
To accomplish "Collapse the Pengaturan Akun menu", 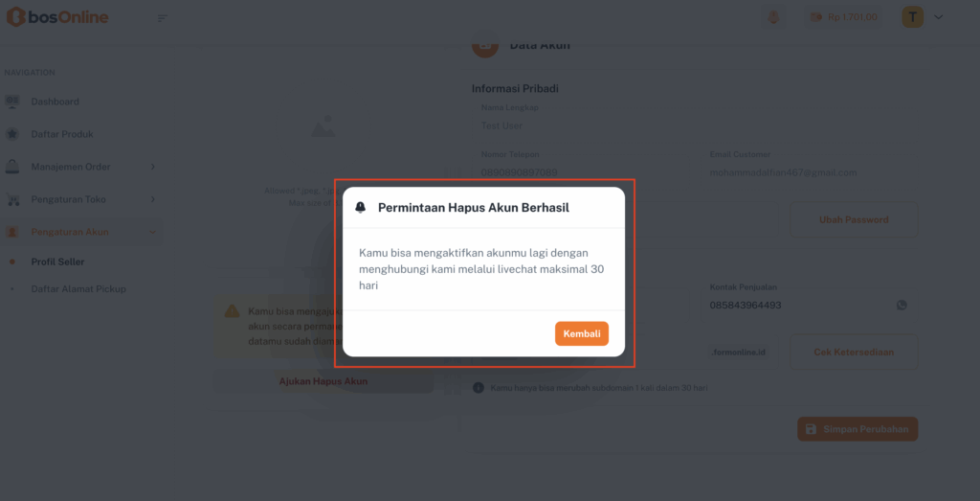I will tap(153, 232).
